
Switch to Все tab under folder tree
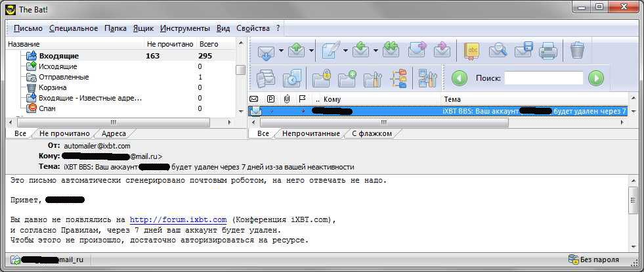(20, 133)
